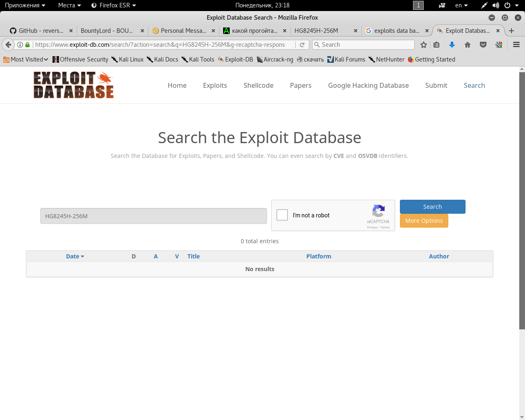Viewport: 525px width, 420px height.
Task: Open Google Hacking Database nav item
Action: 368,85
